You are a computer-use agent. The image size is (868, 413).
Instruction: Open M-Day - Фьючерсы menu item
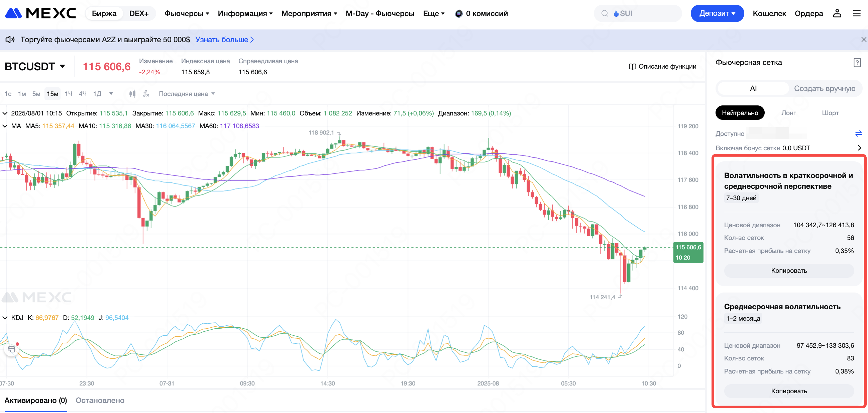tap(380, 13)
